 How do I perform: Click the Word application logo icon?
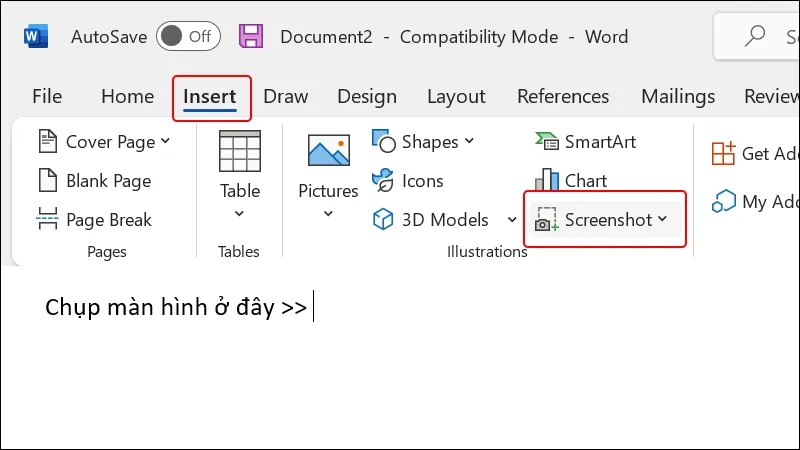pos(36,36)
